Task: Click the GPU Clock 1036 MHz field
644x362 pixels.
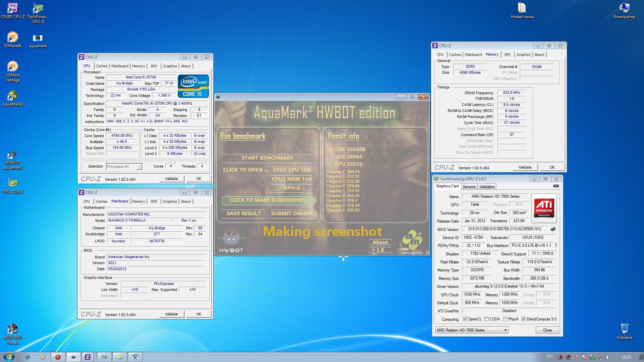Action: [472, 294]
